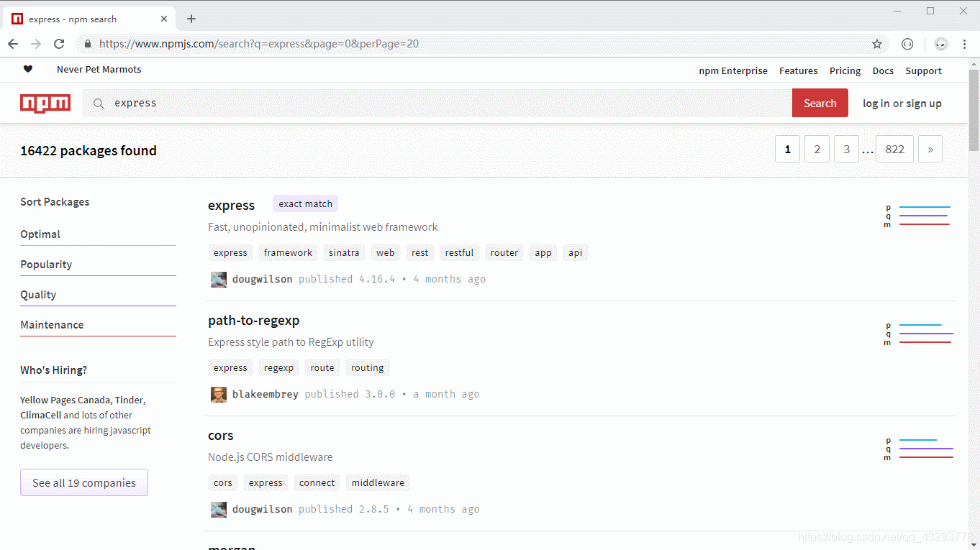
Task: Open the ClimaCell hiring link
Action: pos(40,415)
